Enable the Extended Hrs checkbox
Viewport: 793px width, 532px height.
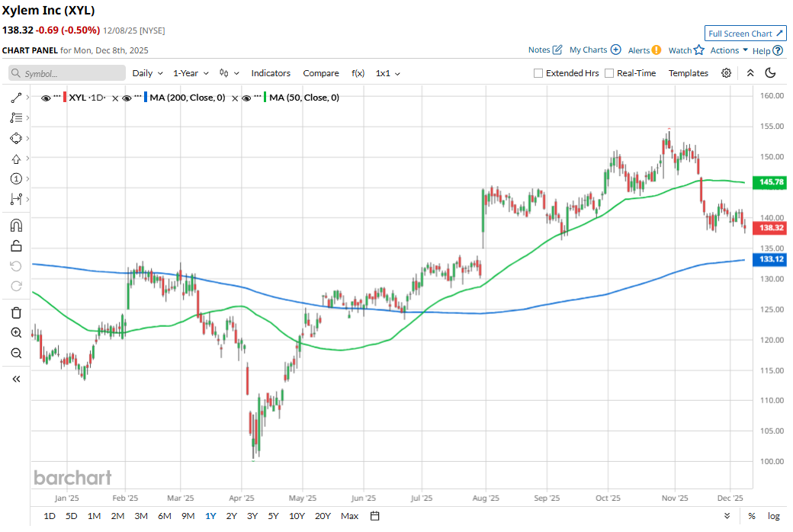[539, 73]
